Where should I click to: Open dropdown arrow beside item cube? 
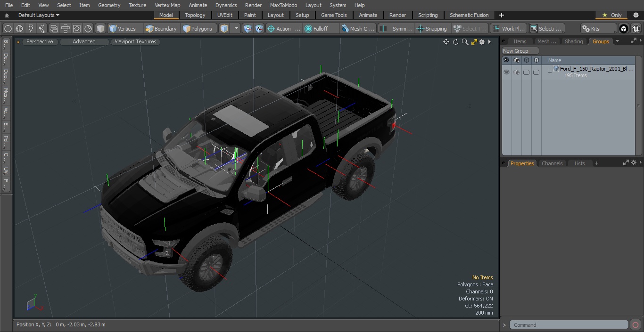237,29
